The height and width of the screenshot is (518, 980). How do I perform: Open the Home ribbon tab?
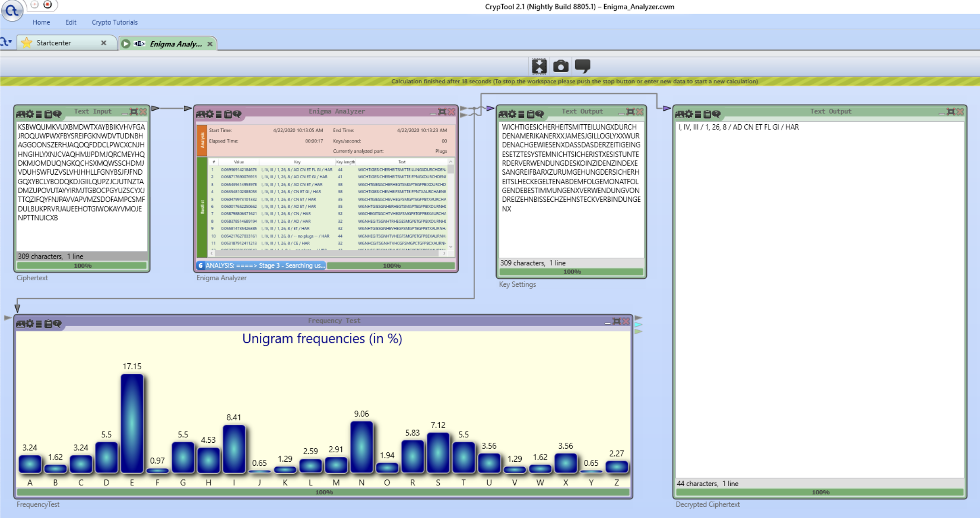[41, 22]
